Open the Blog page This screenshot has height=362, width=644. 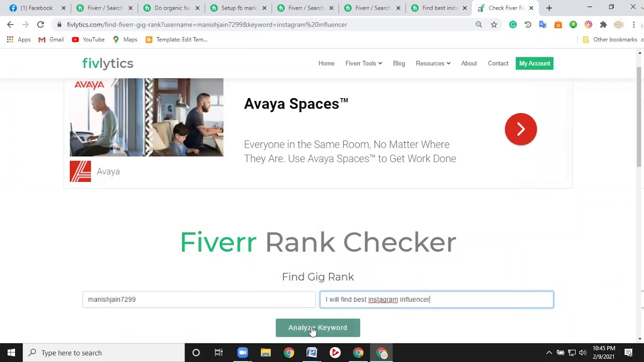399,63
